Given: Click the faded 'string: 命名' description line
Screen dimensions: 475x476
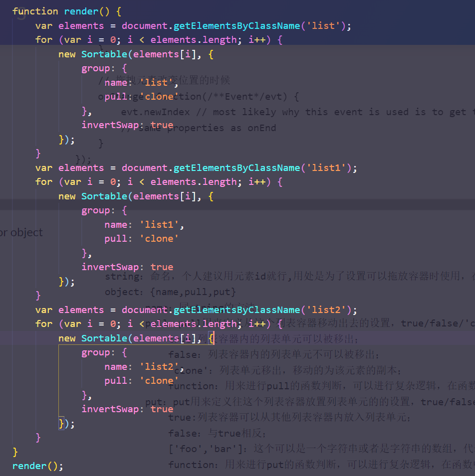Looking at the screenshot, I should click(289, 276).
